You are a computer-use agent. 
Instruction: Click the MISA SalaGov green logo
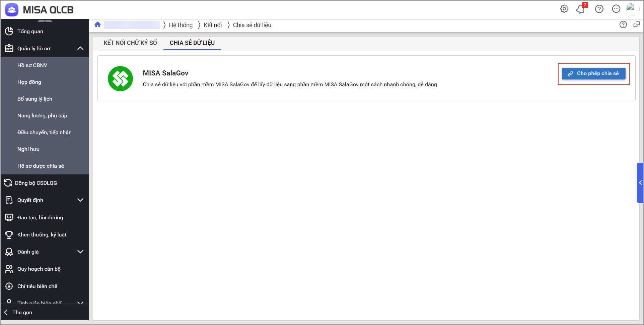(x=120, y=78)
